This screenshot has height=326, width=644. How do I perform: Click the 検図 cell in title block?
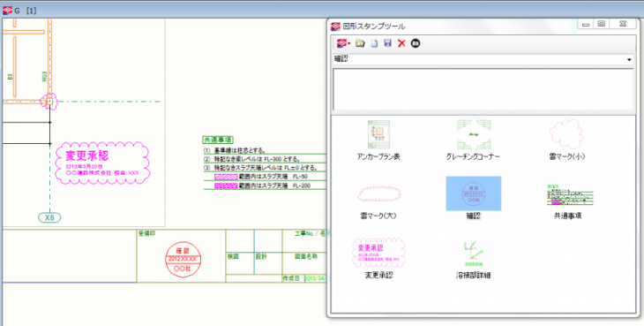(x=233, y=256)
